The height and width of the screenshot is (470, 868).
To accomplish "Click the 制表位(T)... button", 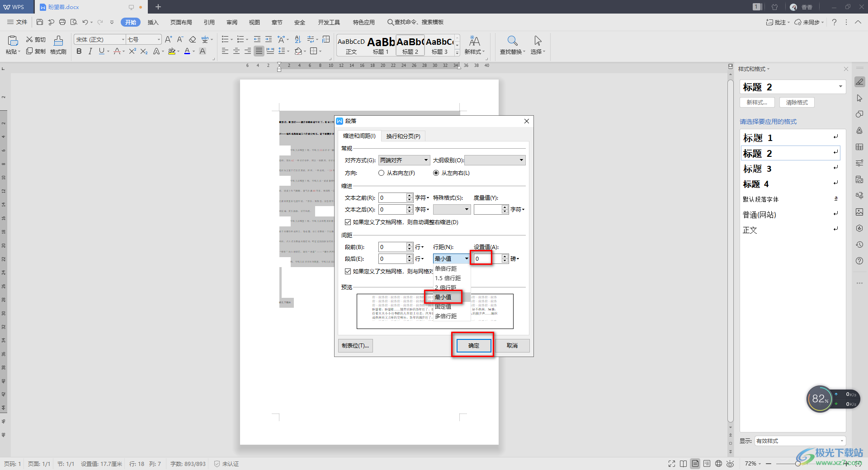I will point(355,346).
